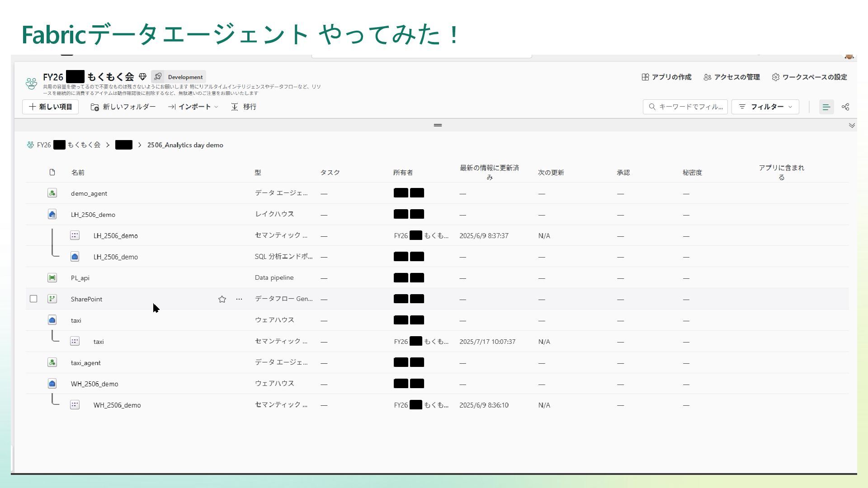
Task: Click refresh date 2025/6/9 8:37:37
Action: [x=484, y=236]
